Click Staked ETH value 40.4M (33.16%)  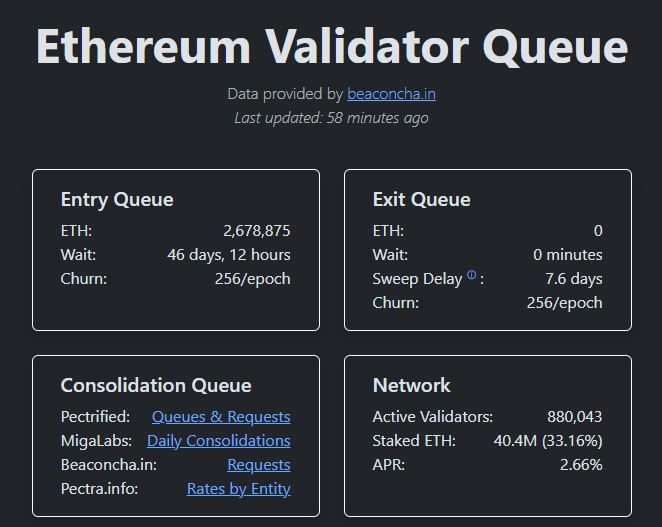[548, 441]
